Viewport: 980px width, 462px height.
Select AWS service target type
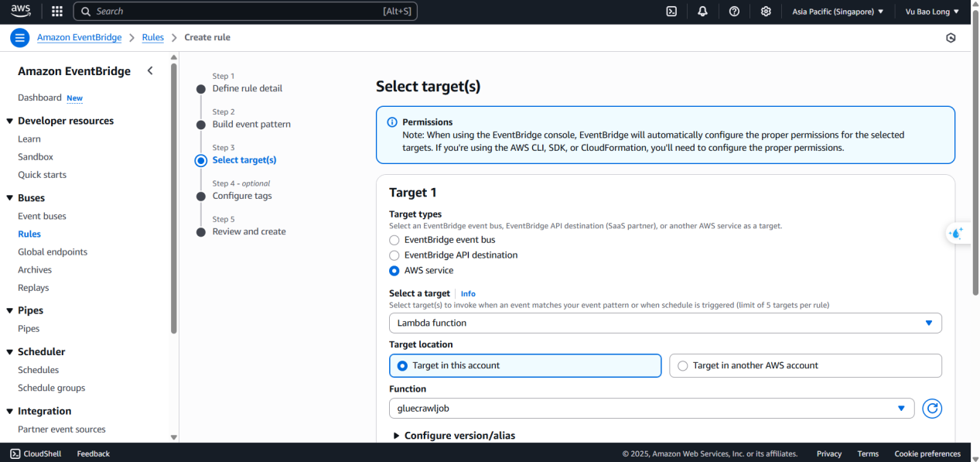(394, 271)
